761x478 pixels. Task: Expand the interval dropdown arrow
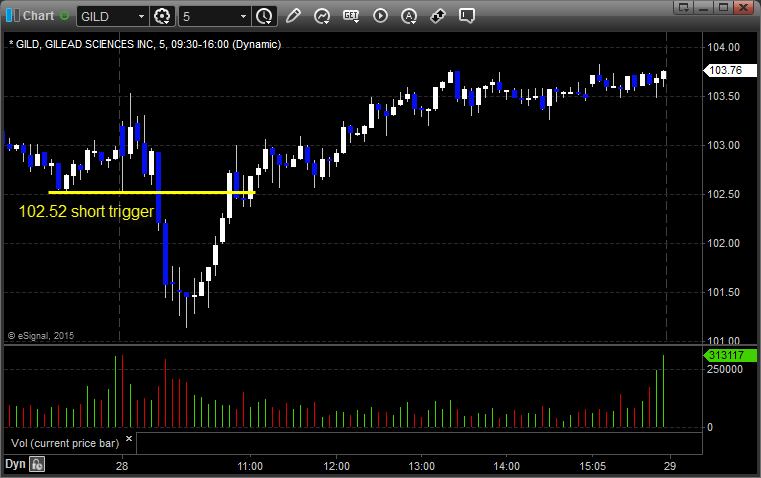click(244, 16)
